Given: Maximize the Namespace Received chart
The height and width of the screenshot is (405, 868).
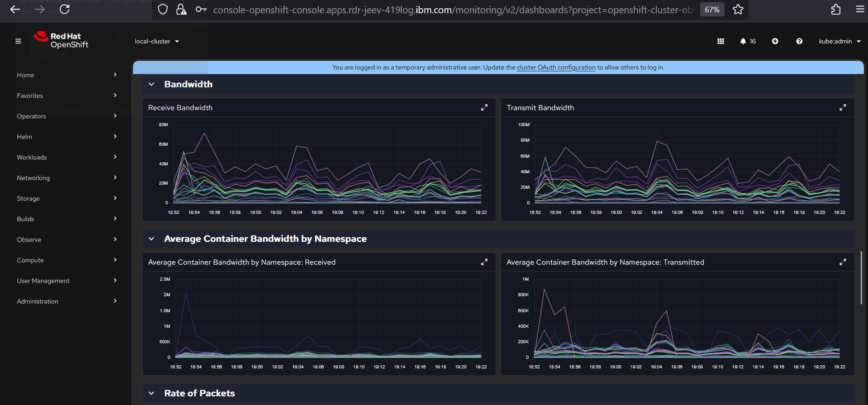Looking at the screenshot, I should pyautogui.click(x=484, y=262).
